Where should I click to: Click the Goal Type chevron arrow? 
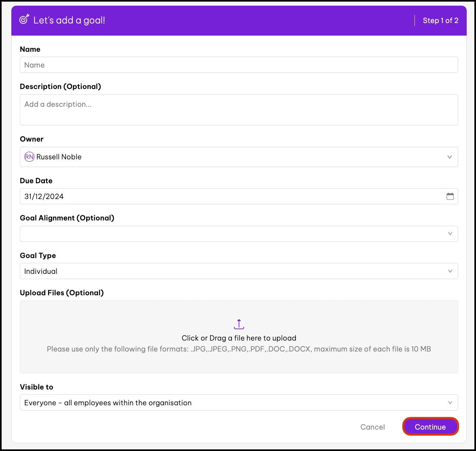point(450,271)
